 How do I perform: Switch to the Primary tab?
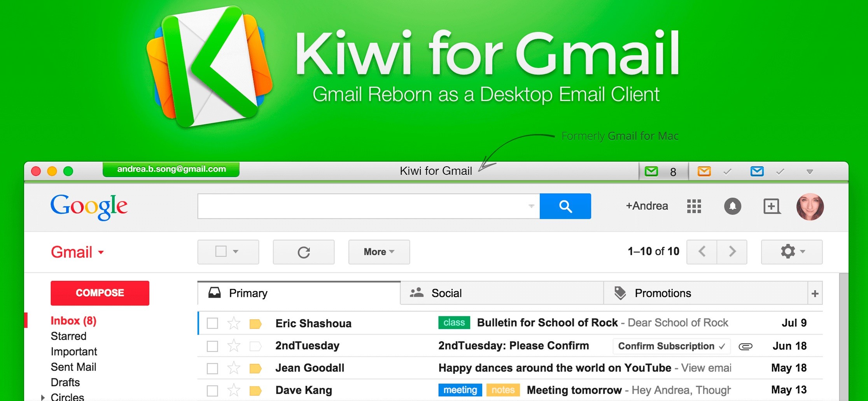(299, 293)
